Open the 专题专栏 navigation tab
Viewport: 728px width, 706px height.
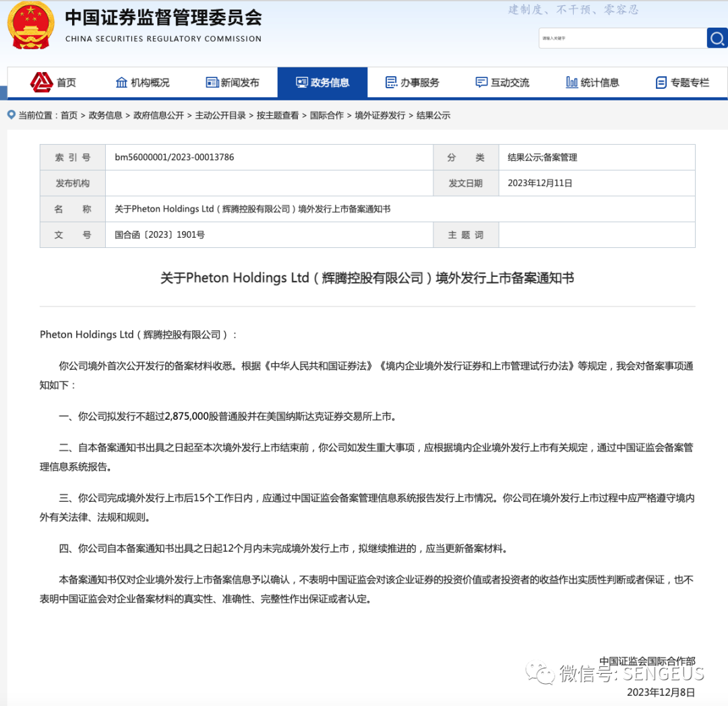pyautogui.click(x=682, y=83)
